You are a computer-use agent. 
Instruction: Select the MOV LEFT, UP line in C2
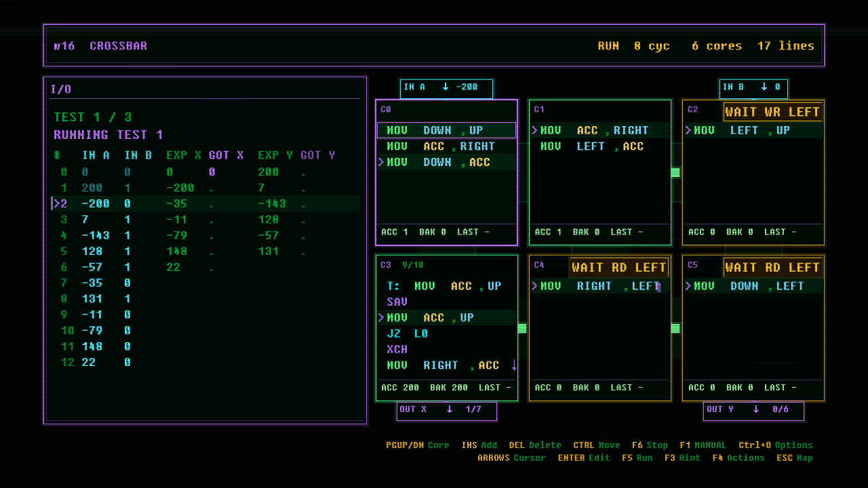click(x=753, y=130)
